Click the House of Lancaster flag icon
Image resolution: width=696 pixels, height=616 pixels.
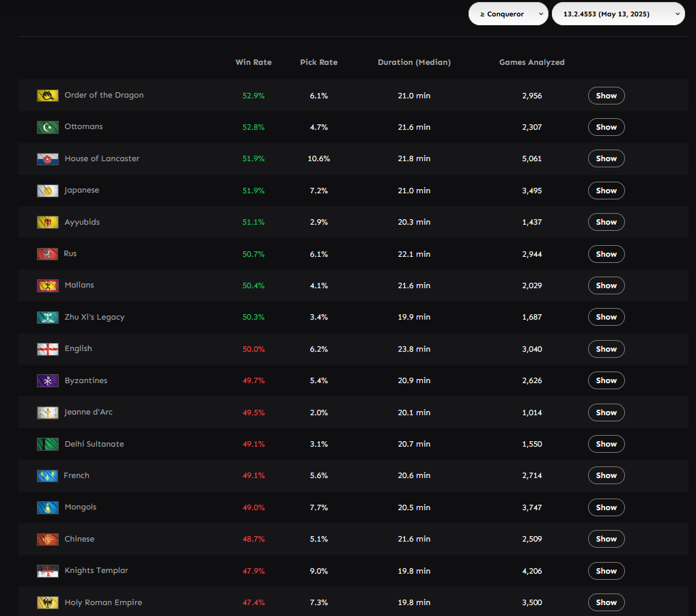pos(47,159)
